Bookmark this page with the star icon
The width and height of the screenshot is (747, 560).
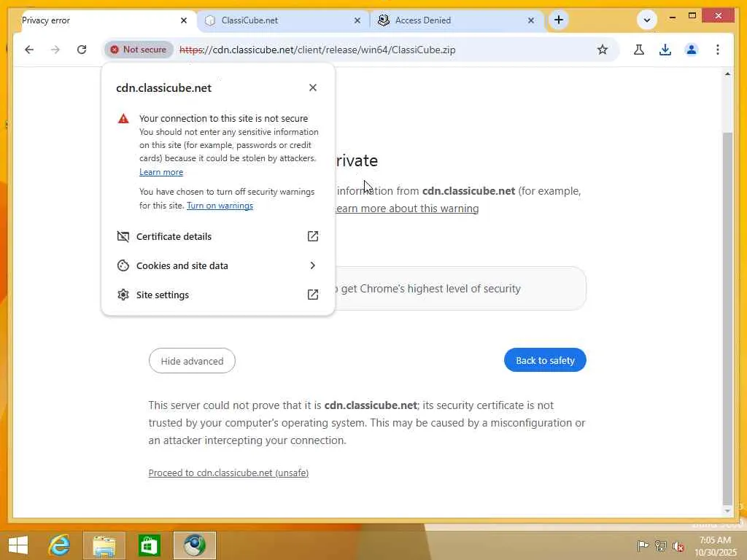pos(603,50)
